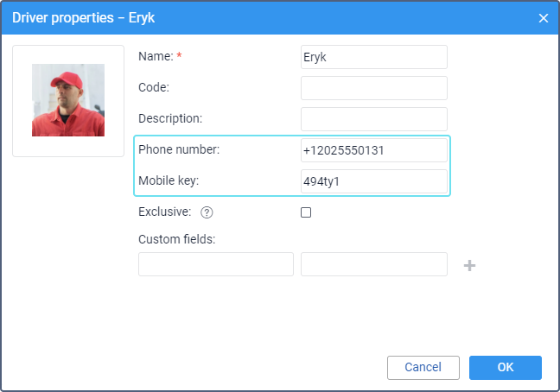Click the "Exclusive:" label text

tap(164, 212)
